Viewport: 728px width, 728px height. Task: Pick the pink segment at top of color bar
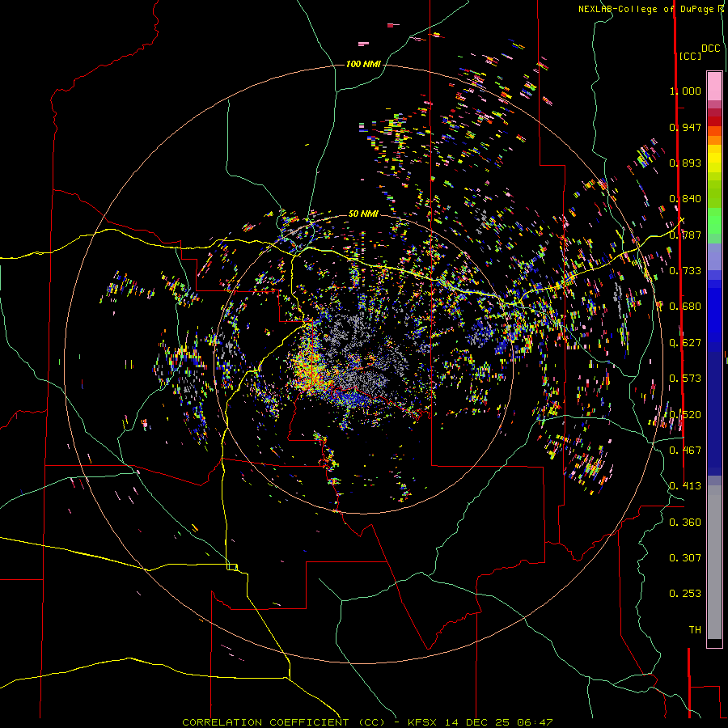[x=714, y=86]
